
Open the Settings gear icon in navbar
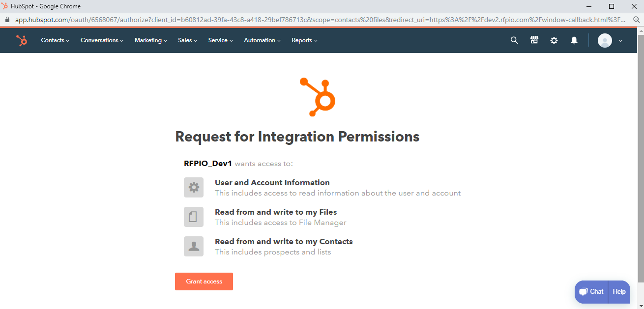pos(554,40)
